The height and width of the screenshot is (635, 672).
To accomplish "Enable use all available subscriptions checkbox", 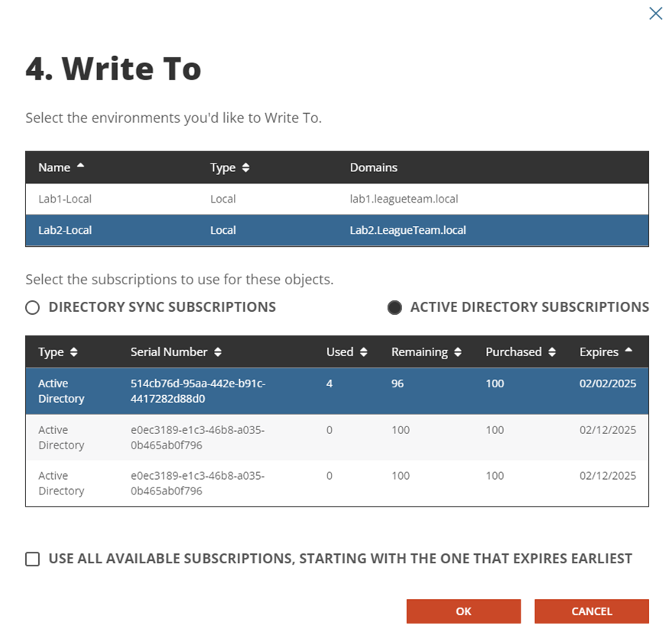I will pos(33,559).
